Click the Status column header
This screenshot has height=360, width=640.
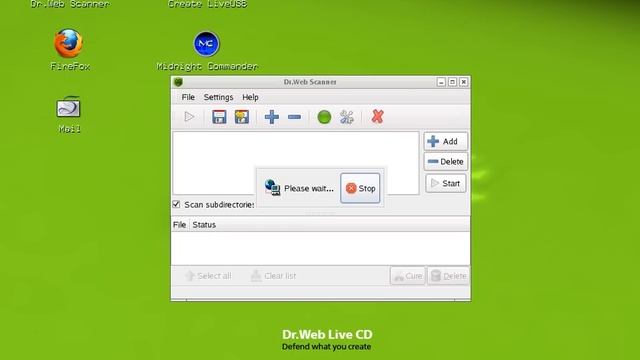click(204, 225)
